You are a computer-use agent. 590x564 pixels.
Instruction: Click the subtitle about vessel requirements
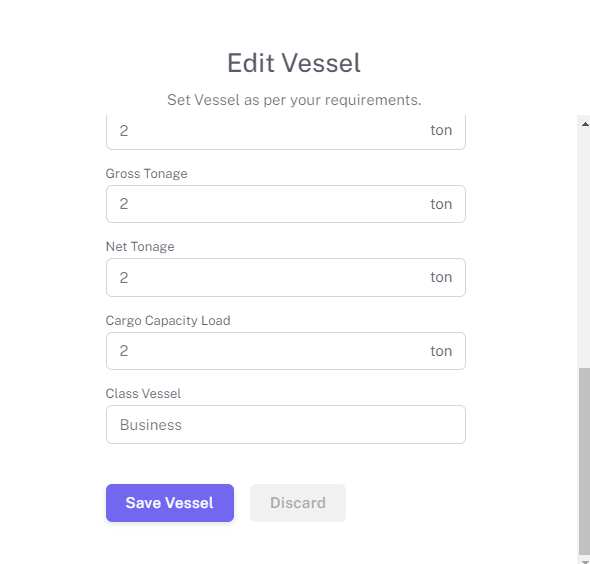coord(294,100)
